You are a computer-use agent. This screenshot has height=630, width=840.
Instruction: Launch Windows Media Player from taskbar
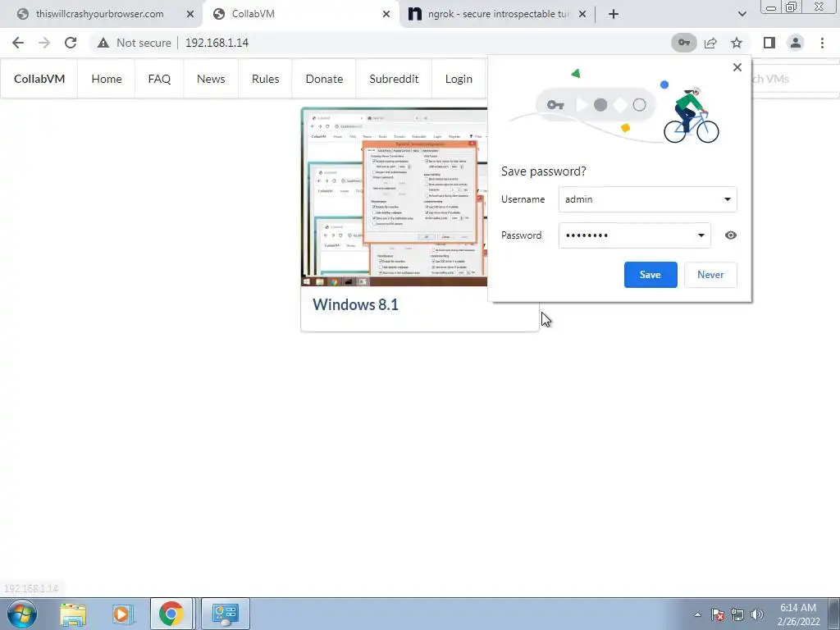(x=121, y=614)
